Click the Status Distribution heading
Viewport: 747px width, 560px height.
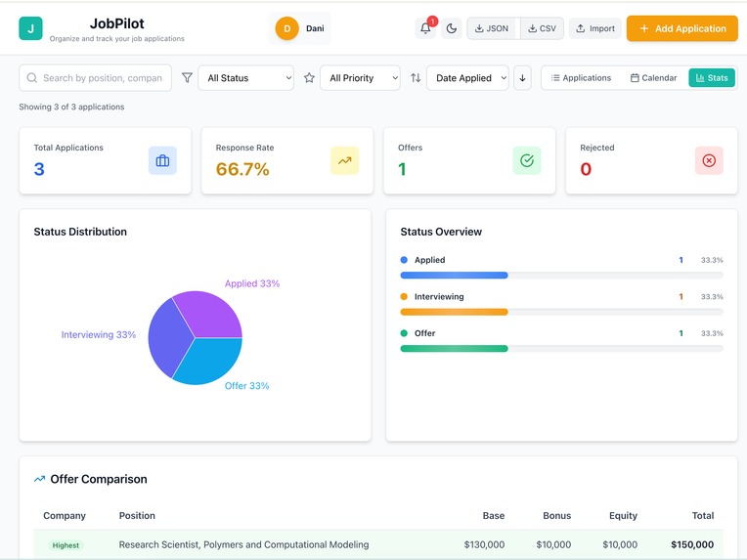(80, 232)
